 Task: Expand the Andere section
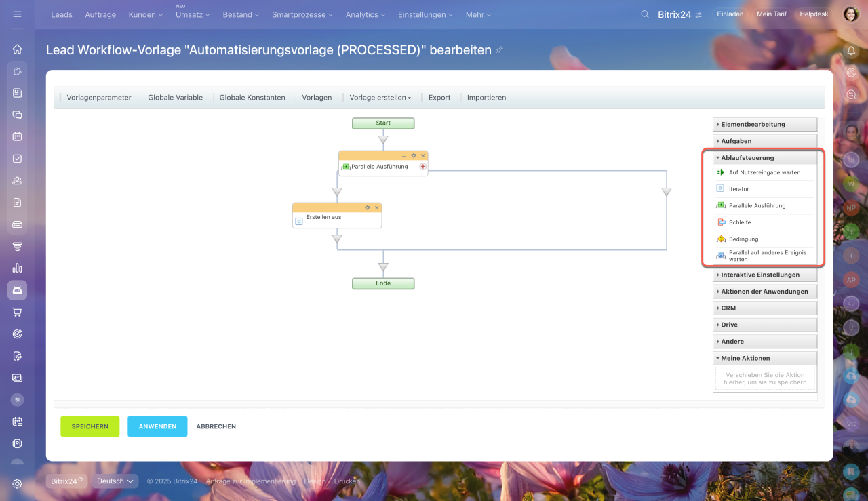point(765,341)
